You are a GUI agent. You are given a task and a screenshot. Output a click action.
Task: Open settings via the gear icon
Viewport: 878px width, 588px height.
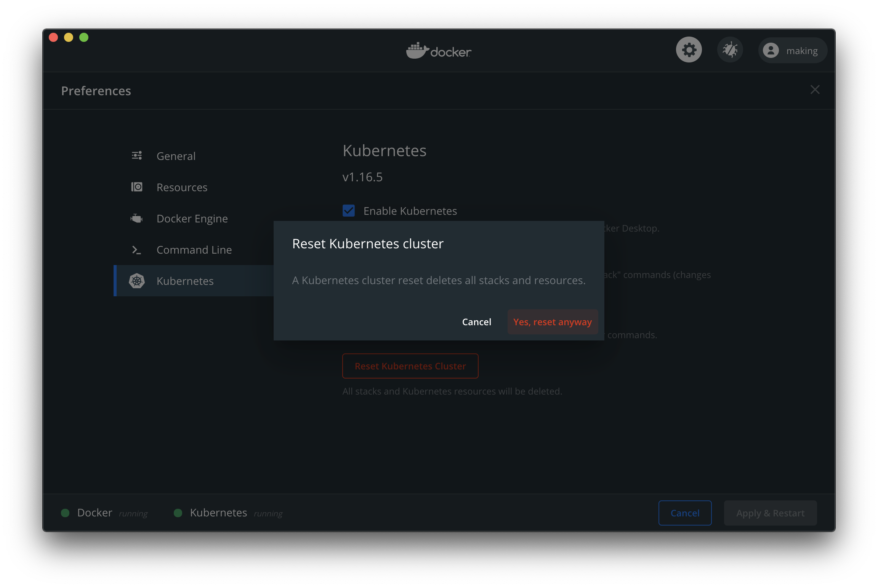(x=689, y=50)
